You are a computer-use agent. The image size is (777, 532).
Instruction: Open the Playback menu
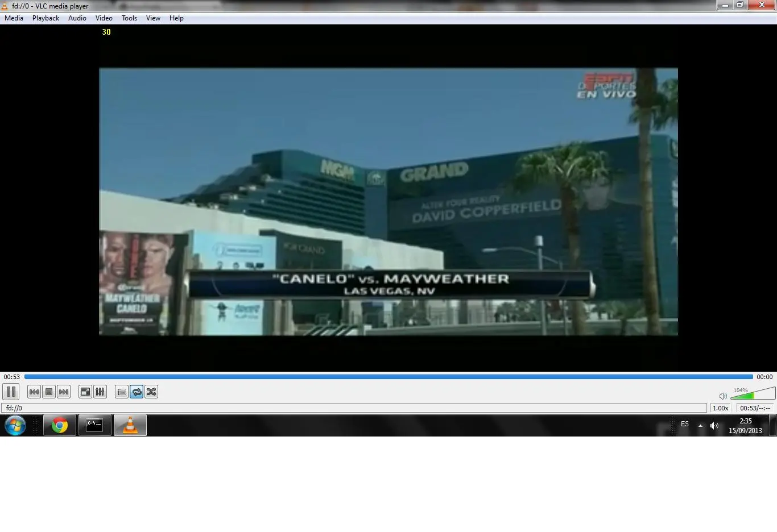pos(46,18)
